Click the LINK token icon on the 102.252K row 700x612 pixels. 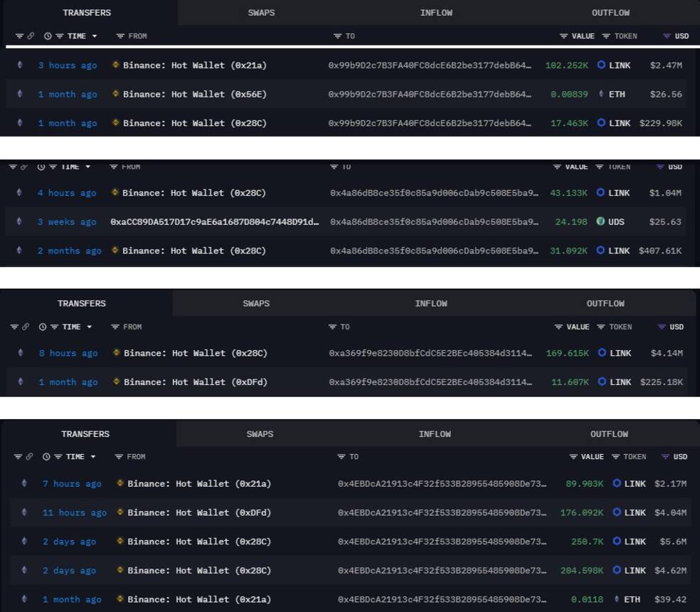[601, 65]
